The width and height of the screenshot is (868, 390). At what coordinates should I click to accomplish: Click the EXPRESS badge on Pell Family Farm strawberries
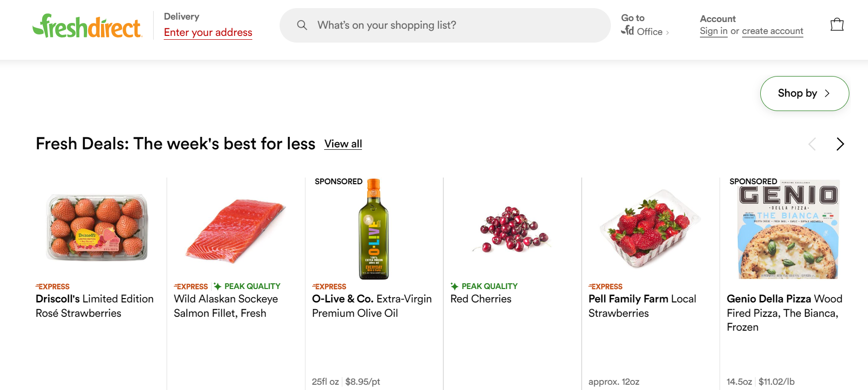(x=606, y=286)
